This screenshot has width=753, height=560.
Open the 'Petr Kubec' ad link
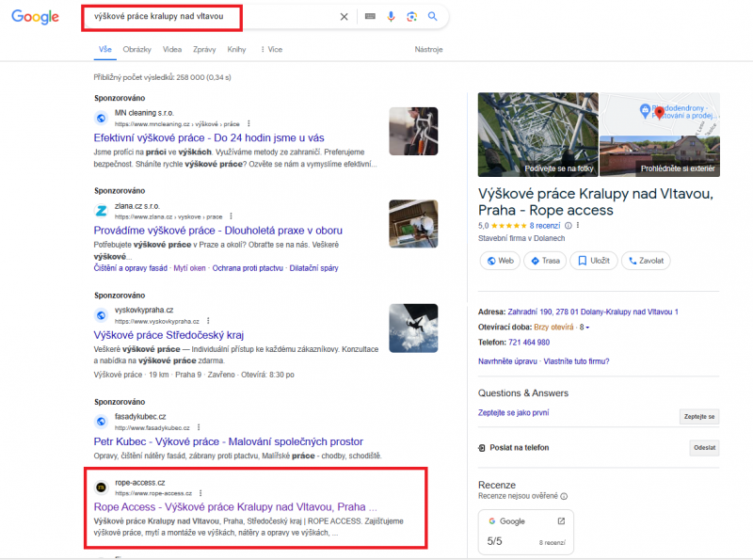coord(228,441)
